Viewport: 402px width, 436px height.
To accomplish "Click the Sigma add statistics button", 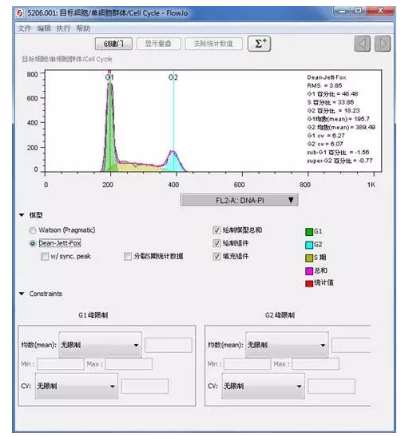I will 259,44.
